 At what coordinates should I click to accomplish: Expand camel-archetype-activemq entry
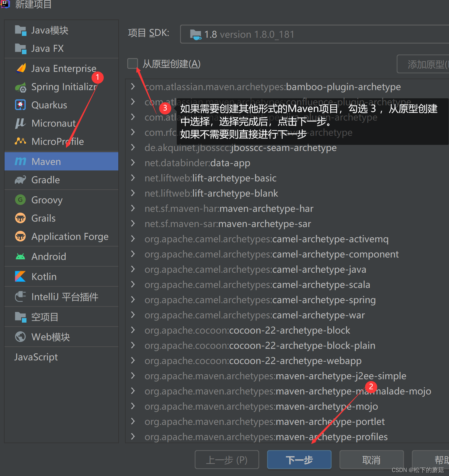pyautogui.click(x=133, y=239)
